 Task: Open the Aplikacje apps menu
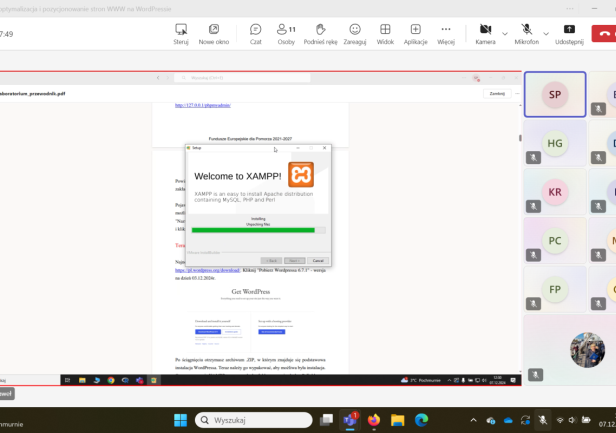coord(416,34)
